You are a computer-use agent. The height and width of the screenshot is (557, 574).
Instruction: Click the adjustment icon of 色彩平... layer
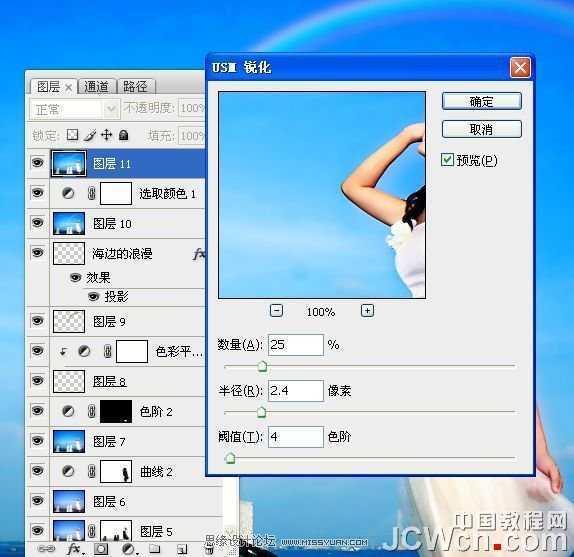84,351
